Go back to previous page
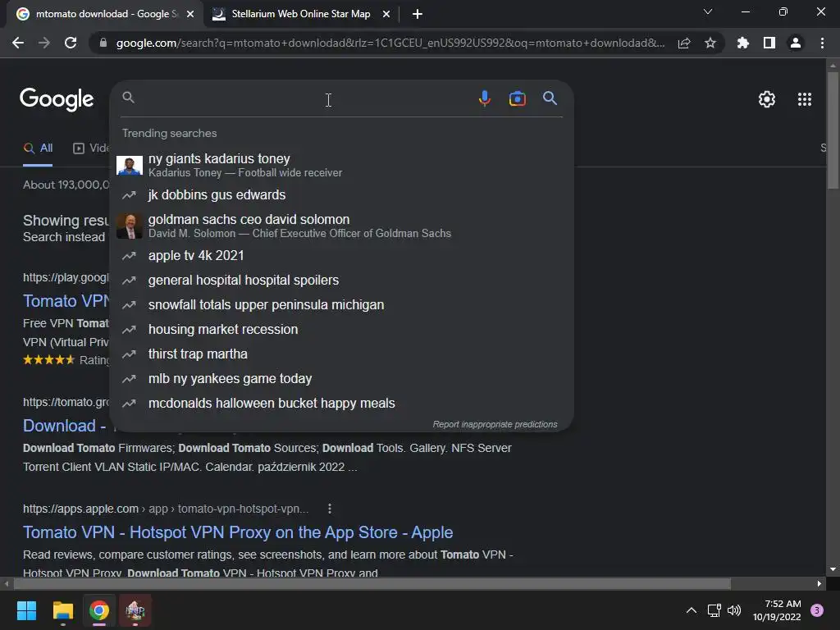Screen dimensions: 840x630 (x=18, y=43)
